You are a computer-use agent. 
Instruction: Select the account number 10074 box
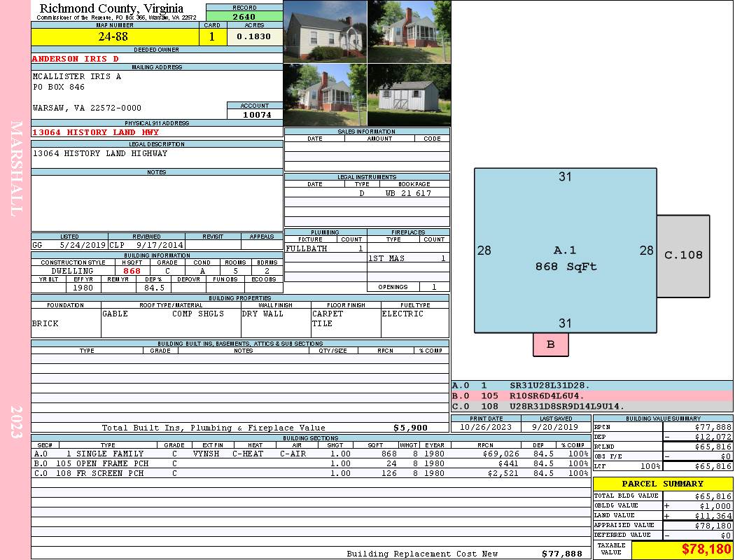(x=255, y=114)
